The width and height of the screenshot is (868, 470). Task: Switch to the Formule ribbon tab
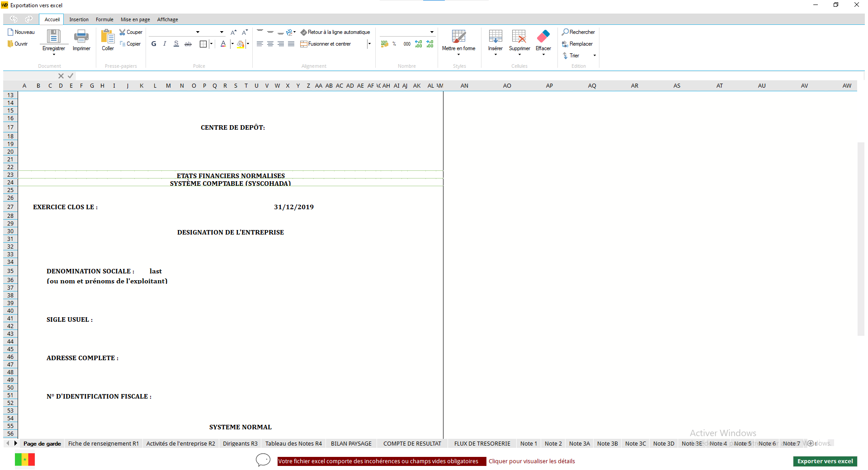pyautogui.click(x=104, y=19)
